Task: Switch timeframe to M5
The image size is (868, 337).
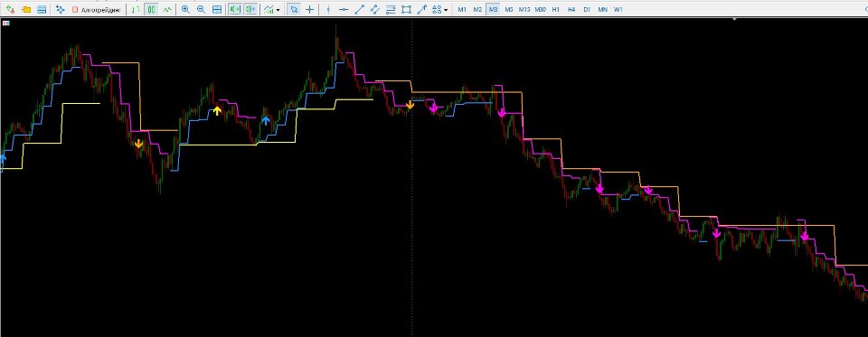Action: [509, 9]
